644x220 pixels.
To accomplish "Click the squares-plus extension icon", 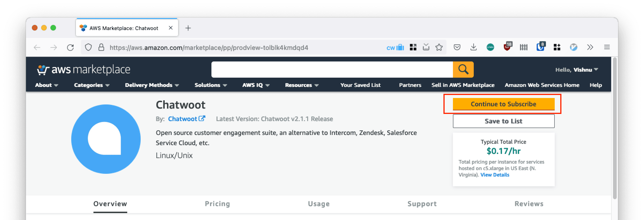I will pos(557,47).
